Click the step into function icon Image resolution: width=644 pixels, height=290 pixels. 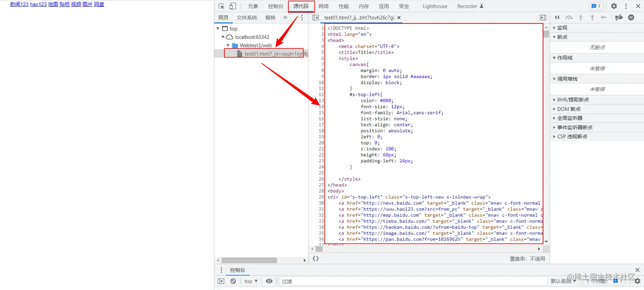[x=581, y=17]
